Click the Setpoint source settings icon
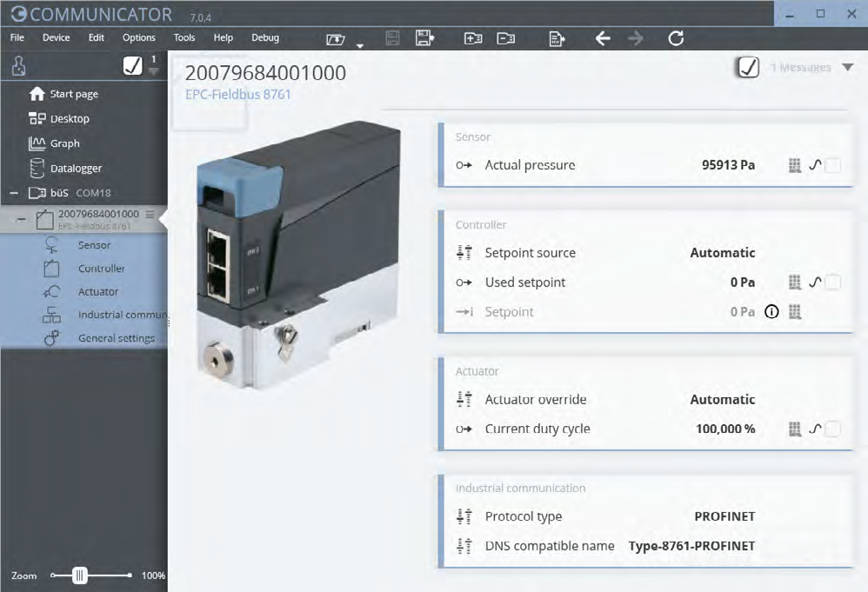868x592 pixels. (464, 253)
